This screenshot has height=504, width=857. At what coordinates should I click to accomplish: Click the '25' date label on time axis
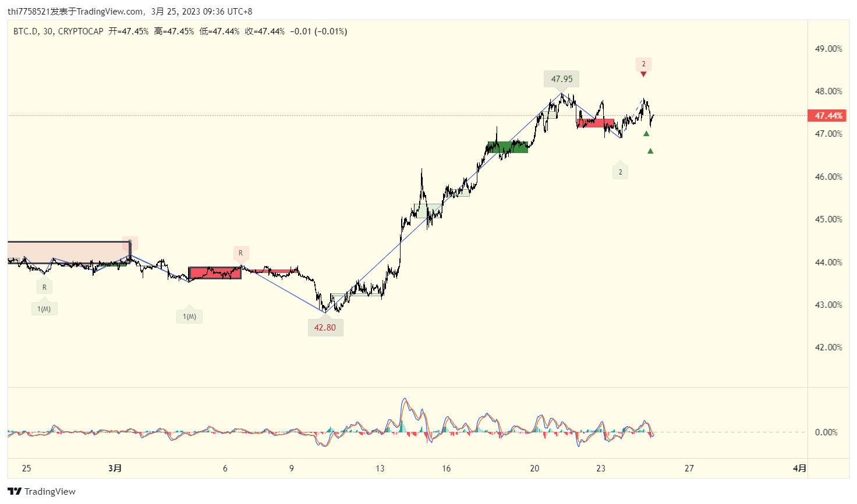[x=26, y=468]
